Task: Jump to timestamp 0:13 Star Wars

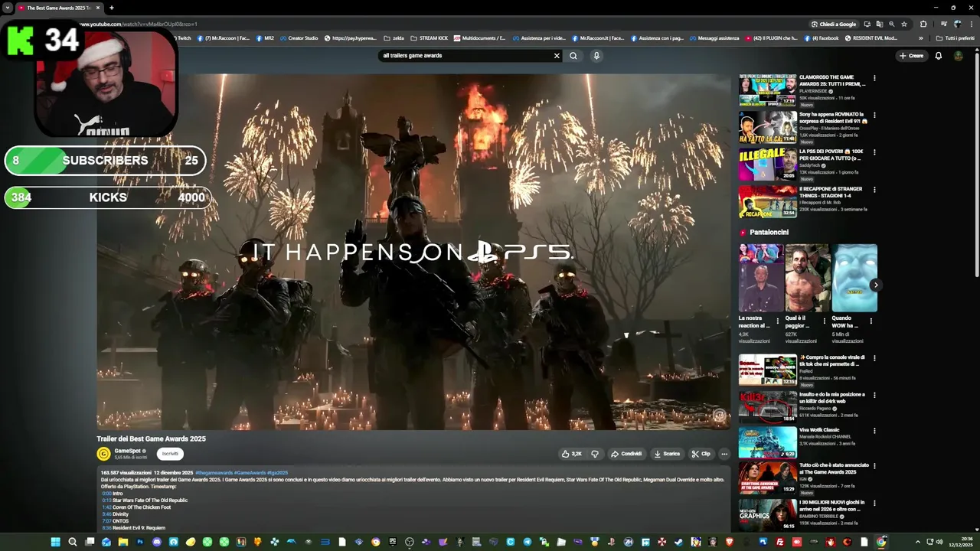Action: 106,500
